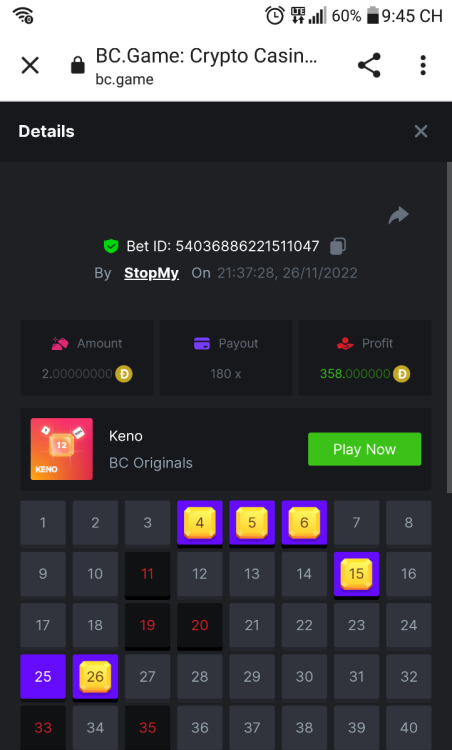Close the browser custom tab
This screenshot has height=750, width=452.
click(x=30, y=65)
